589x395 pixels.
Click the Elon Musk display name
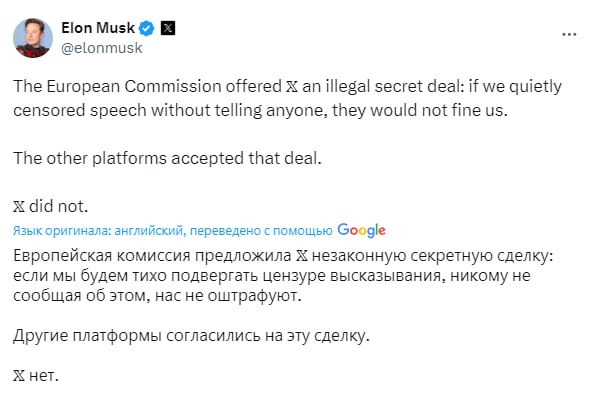pos(98,28)
